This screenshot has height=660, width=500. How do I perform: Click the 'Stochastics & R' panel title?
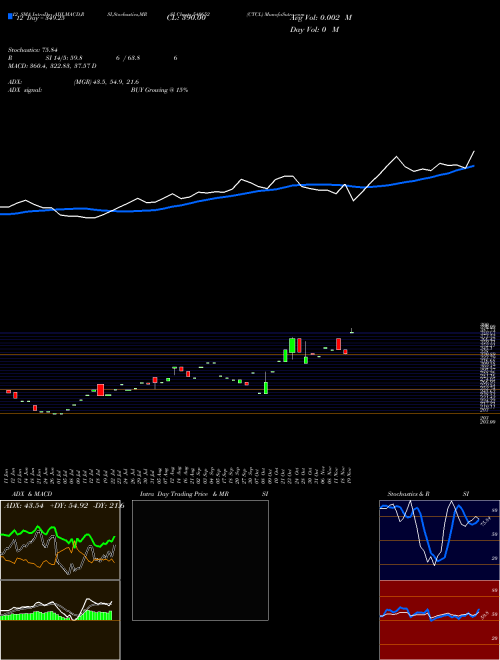[408, 494]
